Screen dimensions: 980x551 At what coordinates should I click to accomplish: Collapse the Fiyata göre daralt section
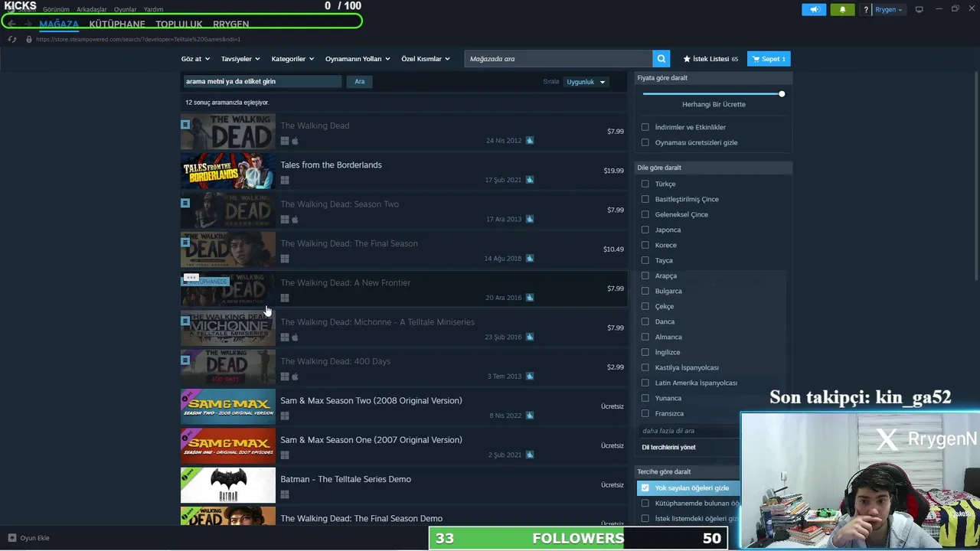713,78
